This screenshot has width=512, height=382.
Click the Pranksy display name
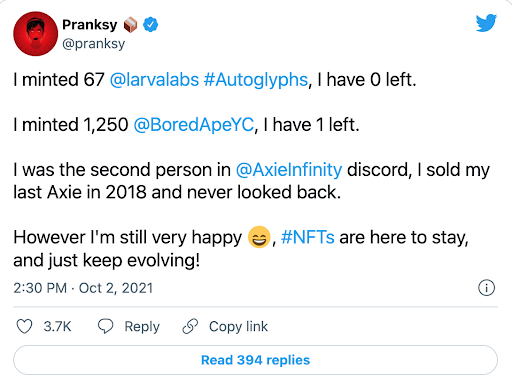90,25
